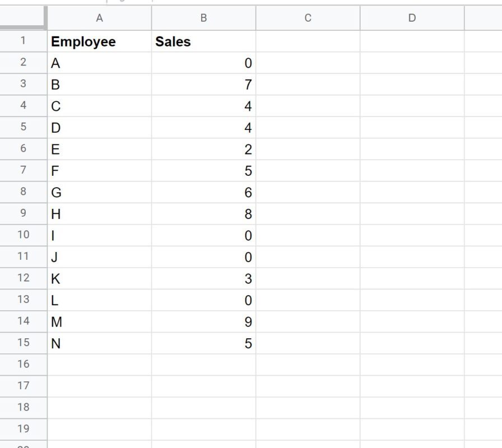Select column D header
Image resolution: width=502 pixels, height=448 pixels.
pos(412,18)
